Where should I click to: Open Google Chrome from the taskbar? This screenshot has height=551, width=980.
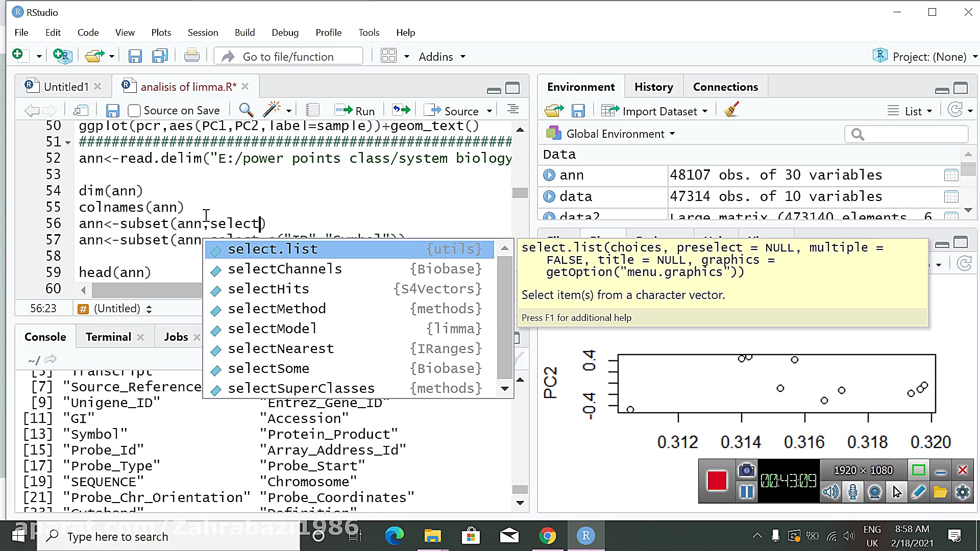(x=547, y=536)
